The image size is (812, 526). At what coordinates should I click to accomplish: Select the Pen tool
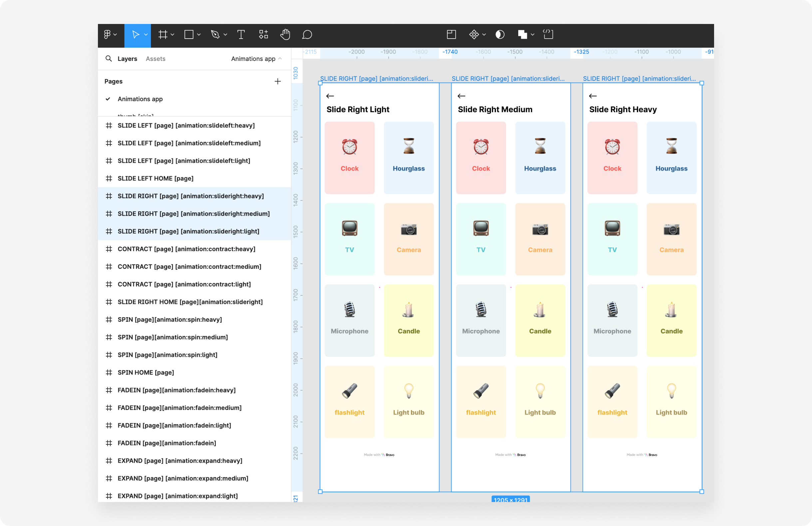(x=215, y=34)
